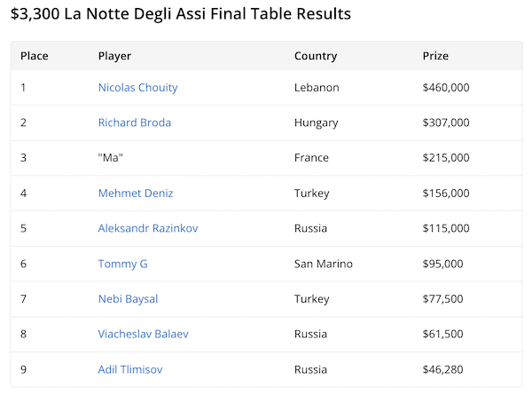This screenshot has width=532, height=403.
Task: Follow the Aleksandr Razinkov link
Action: tap(147, 228)
